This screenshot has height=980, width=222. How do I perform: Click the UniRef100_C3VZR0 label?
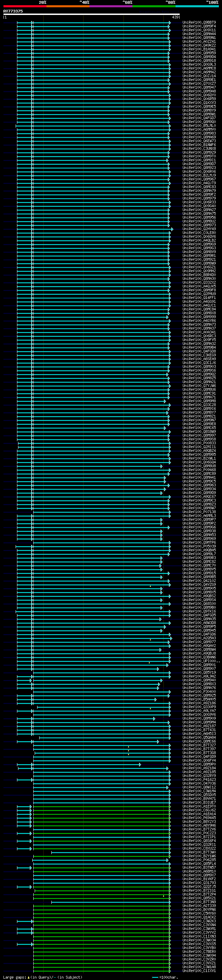click(199, 959)
